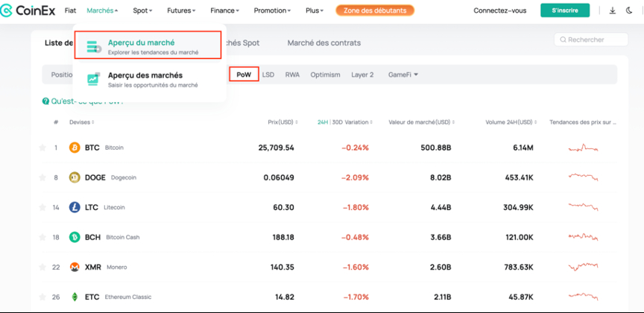Screen dimensions: 644x313
Task: Click the Aperçu du marché menu icon
Action: pyautogui.click(x=94, y=47)
